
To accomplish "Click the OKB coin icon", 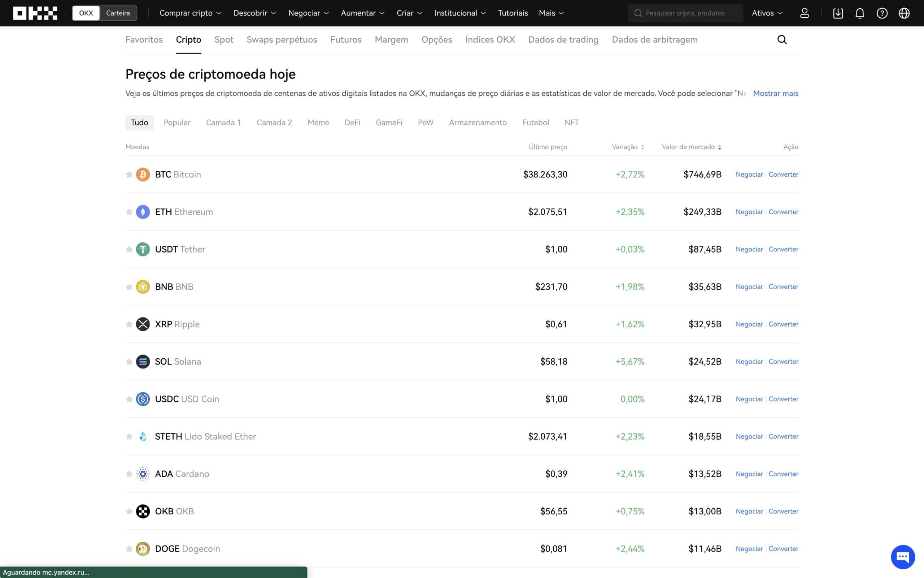I will (143, 512).
